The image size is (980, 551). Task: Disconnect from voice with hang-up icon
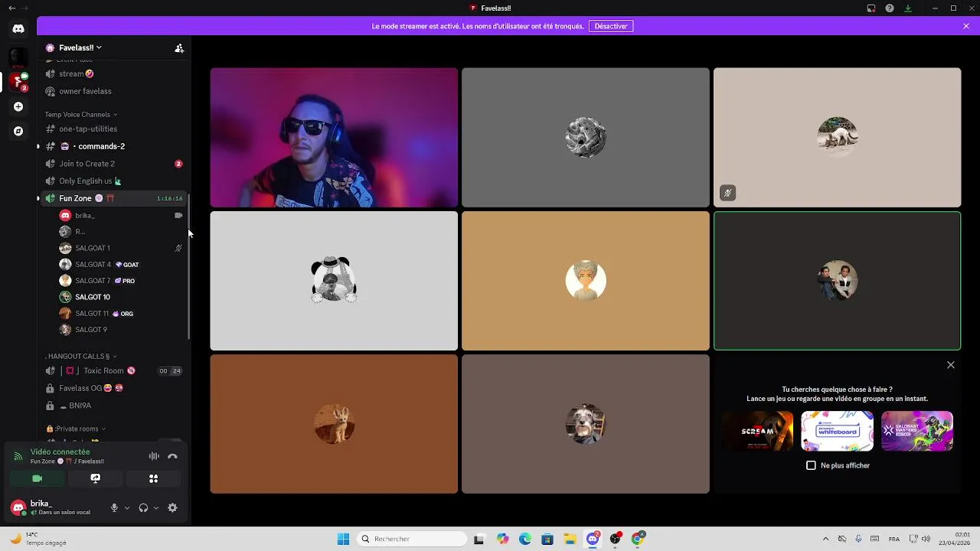point(172,456)
